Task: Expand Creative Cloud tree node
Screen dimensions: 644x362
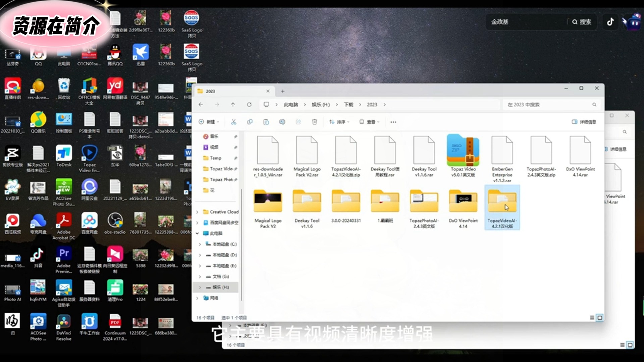Action: pyautogui.click(x=197, y=212)
